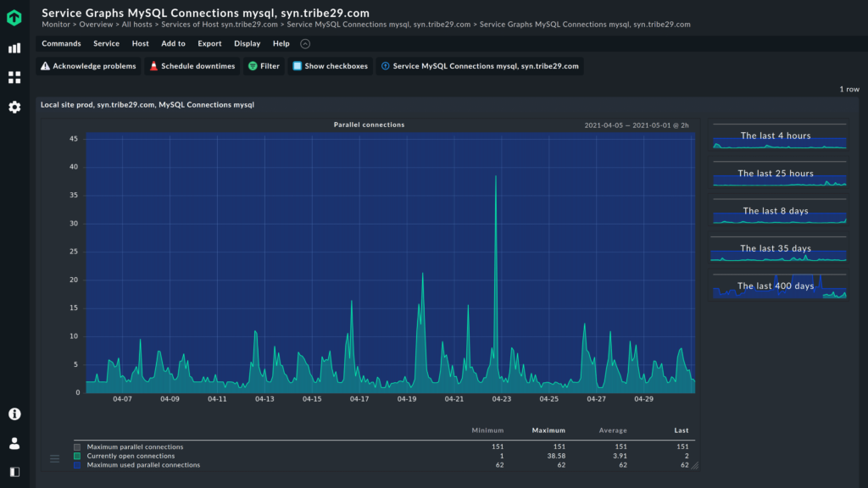Click the sidebar toggle icon bottom left

[x=14, y=469]
